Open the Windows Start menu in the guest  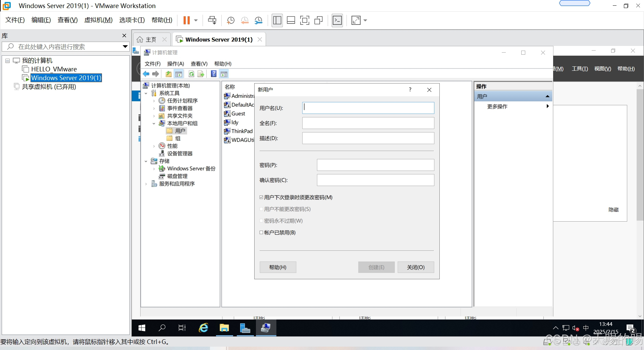[x=142, y=328]
